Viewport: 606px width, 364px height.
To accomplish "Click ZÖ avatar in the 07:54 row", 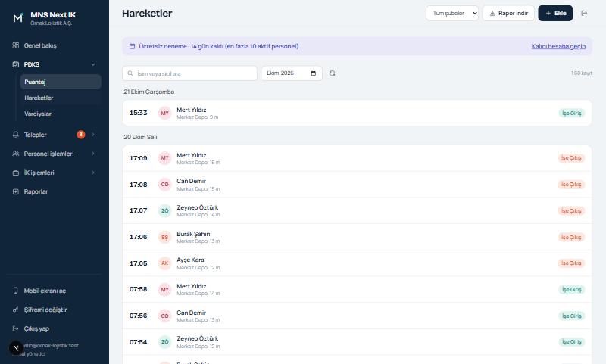I will (x=164, y=341).
